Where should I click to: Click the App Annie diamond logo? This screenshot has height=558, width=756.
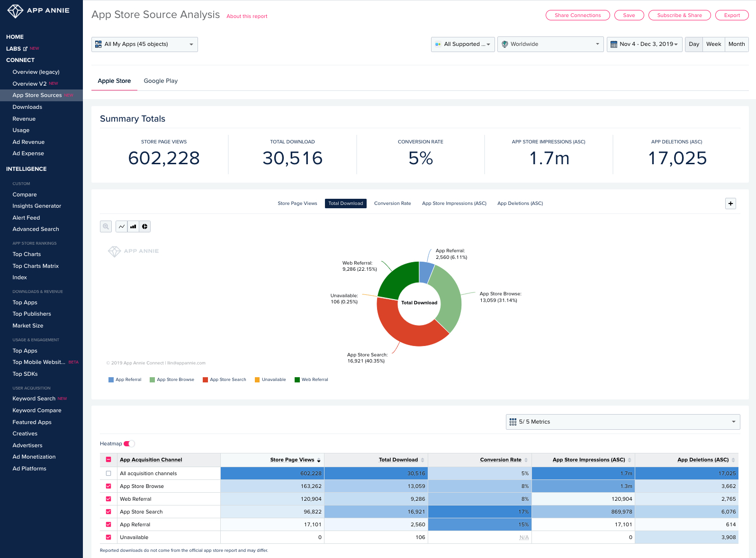pyautogui.click(x=15, y=11)
